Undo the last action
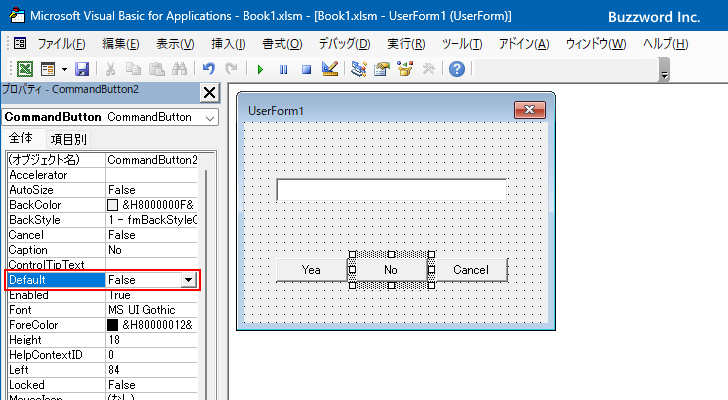The height and width of the screenshot is (400, 728). pyautogui.click(x=209, y=69)
